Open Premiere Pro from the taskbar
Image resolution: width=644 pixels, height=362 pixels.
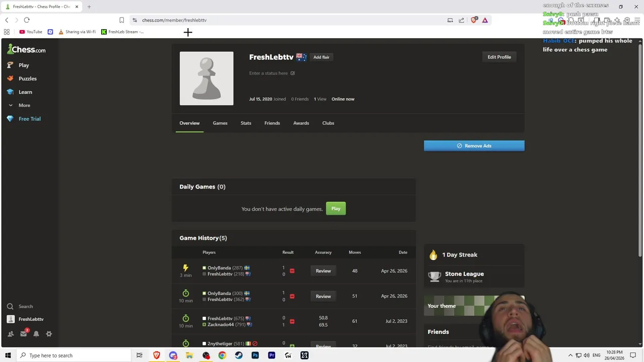point(272,355)
